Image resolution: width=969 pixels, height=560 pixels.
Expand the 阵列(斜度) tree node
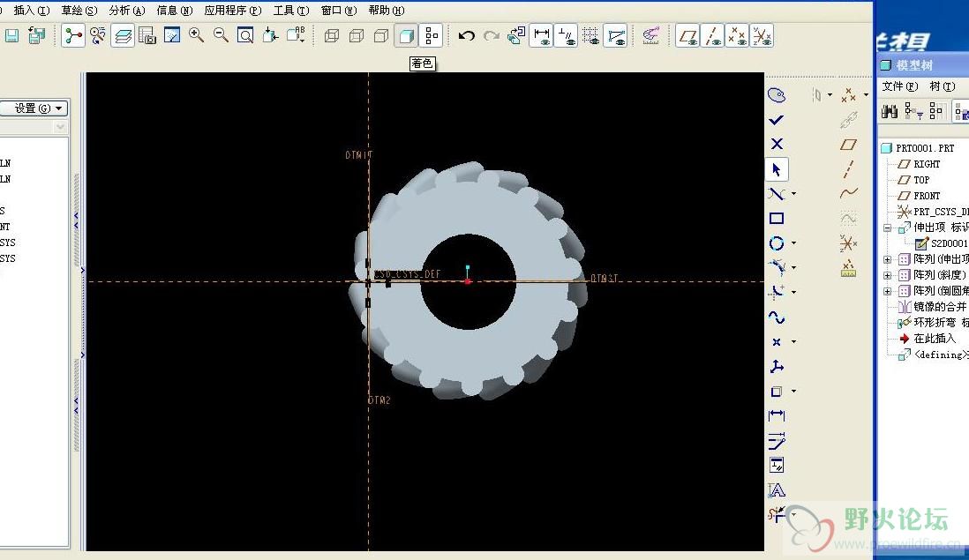point(888,275)
